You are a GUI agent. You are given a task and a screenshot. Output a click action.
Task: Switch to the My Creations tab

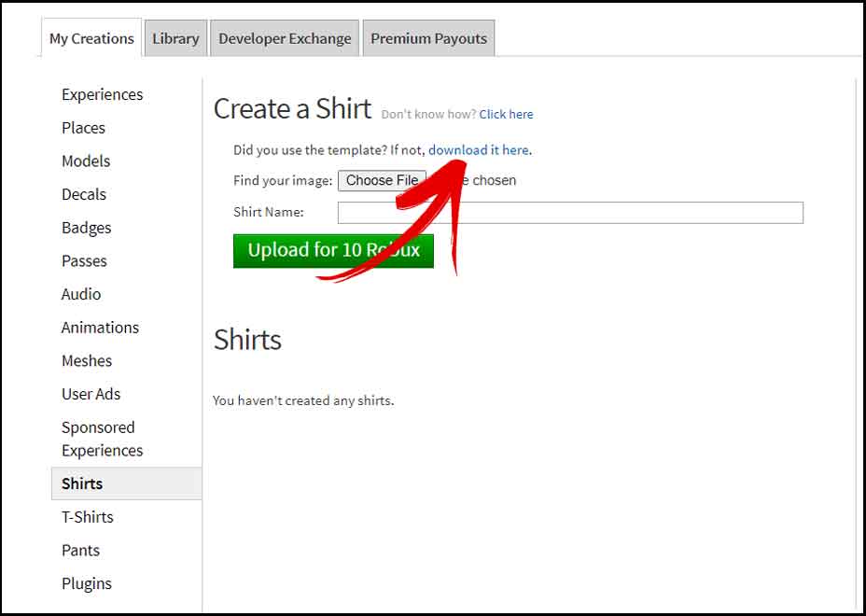[90, 38]
